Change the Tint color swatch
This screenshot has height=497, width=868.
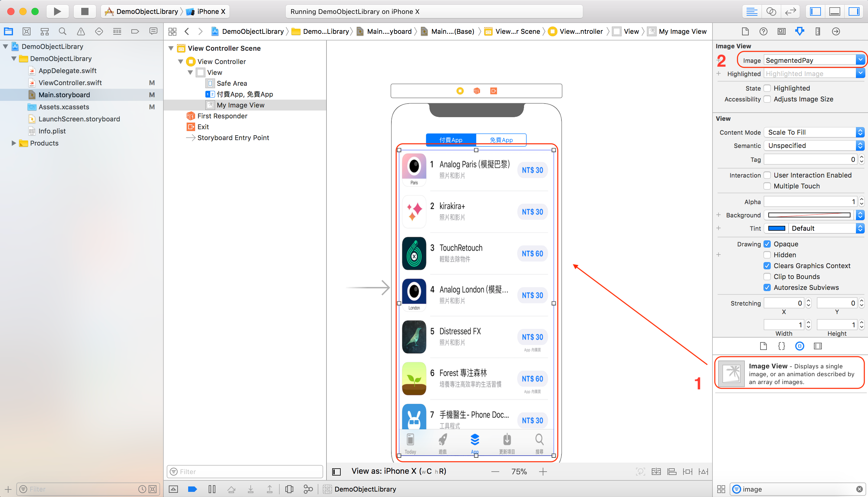tap(776, 228)
